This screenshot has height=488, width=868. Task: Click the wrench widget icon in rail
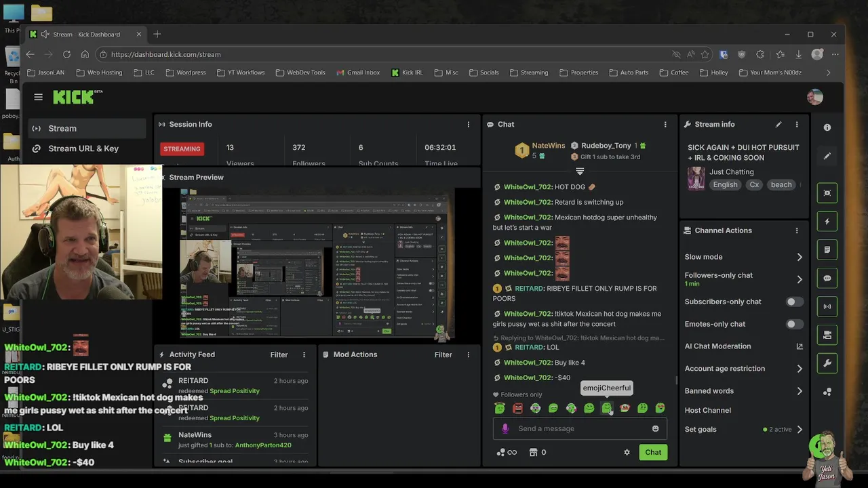[827, 363]
